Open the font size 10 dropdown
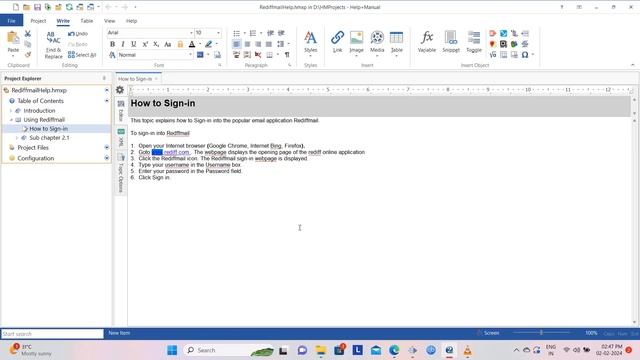Screen dimensions: 640x360 point(218,33)
